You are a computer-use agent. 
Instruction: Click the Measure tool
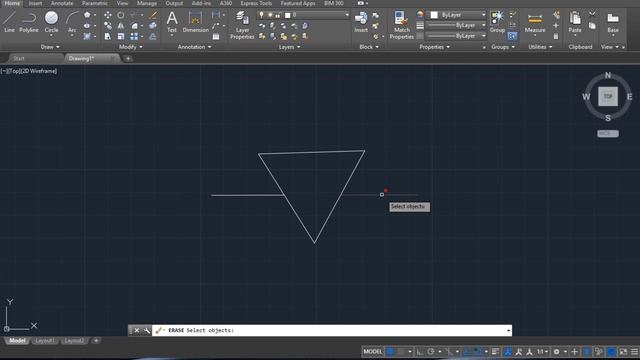pos(535,22)
